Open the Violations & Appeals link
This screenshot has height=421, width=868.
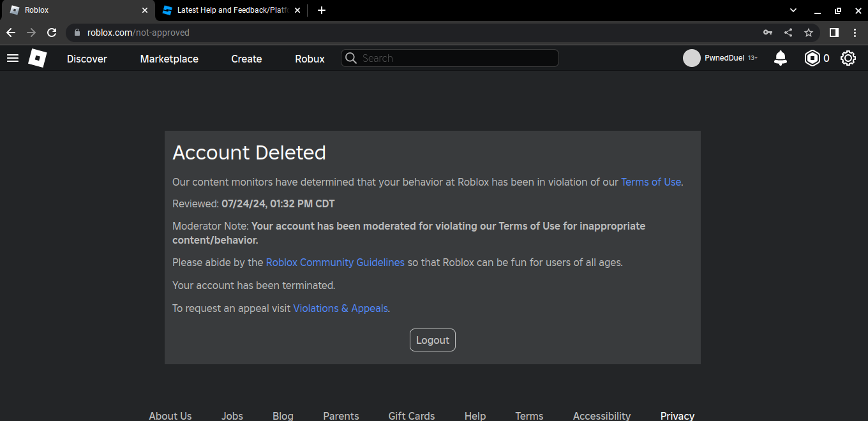pos(340,308)
